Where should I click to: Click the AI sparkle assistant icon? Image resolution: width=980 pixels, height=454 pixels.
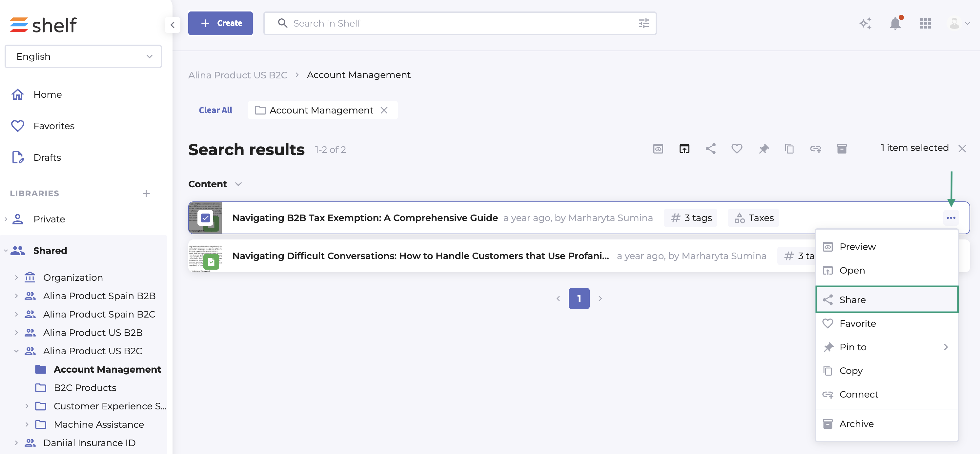(x=865, y=24)
